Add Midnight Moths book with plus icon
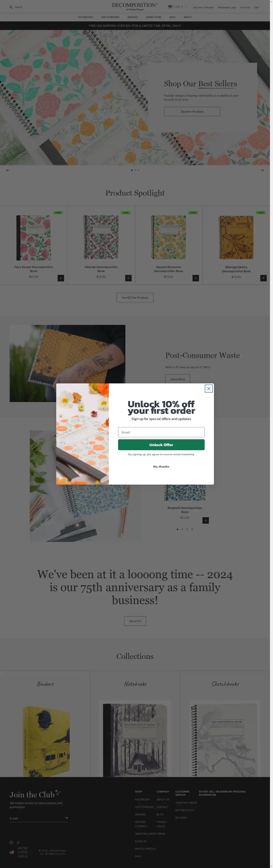This screenshot has height=868, width=273. pyautogui.click(x=263, y=278)
